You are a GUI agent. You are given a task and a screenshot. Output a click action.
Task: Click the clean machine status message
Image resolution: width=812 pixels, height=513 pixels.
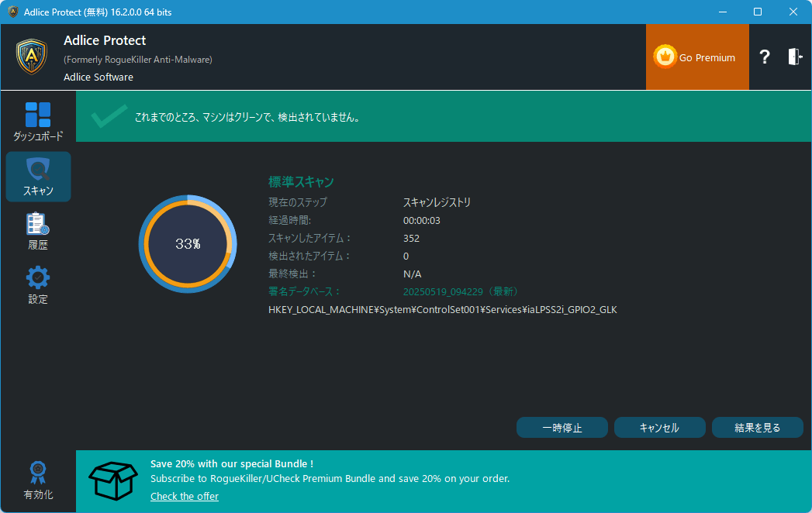click(x=247, y=118)
